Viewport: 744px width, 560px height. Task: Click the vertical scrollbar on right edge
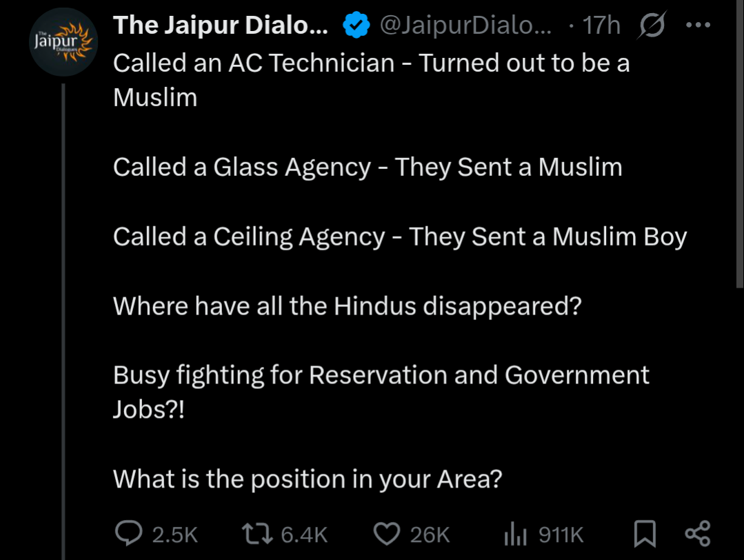point(740,138)
